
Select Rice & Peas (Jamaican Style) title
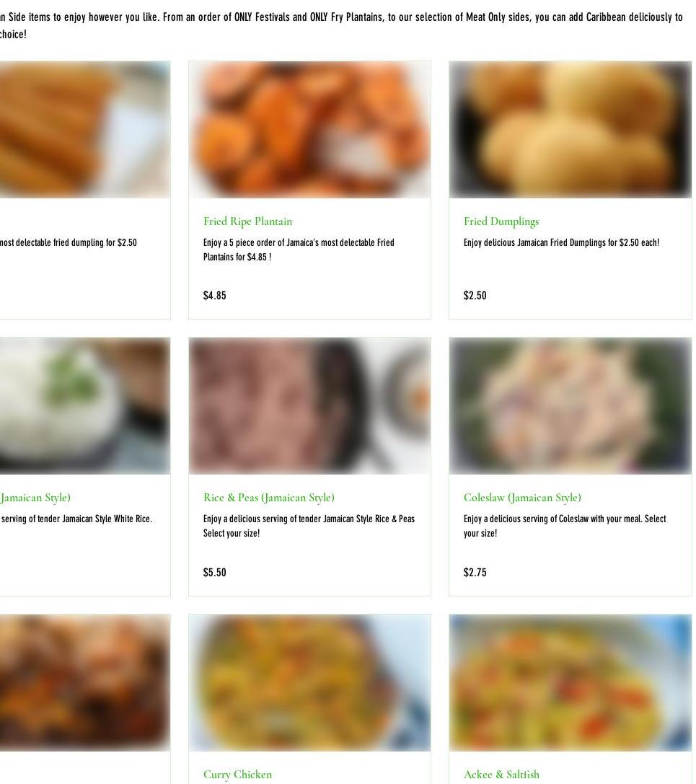click(x=268, y=498)
